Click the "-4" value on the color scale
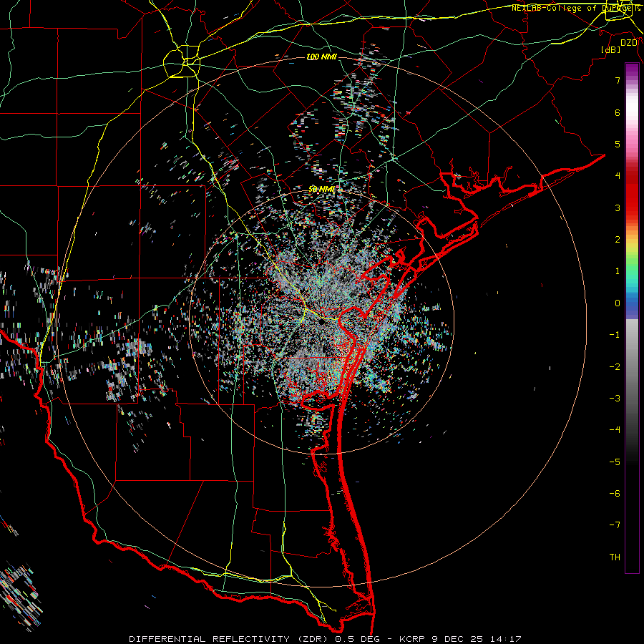 point(615,430)
